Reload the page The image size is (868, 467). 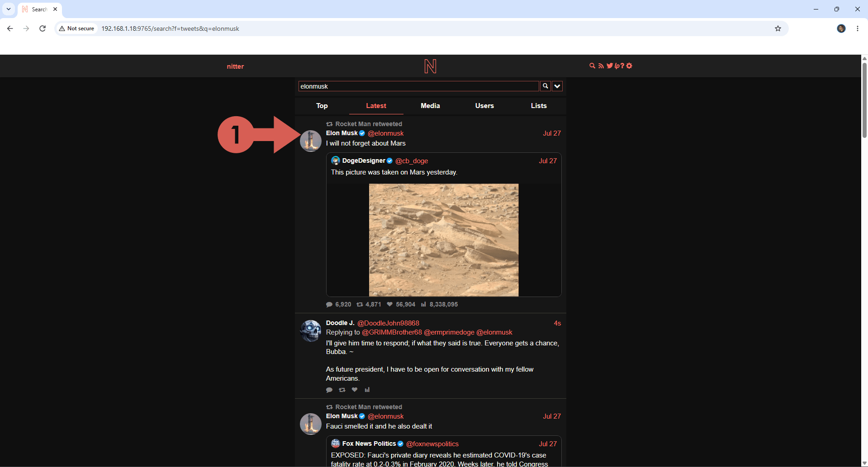pos(43,28)
